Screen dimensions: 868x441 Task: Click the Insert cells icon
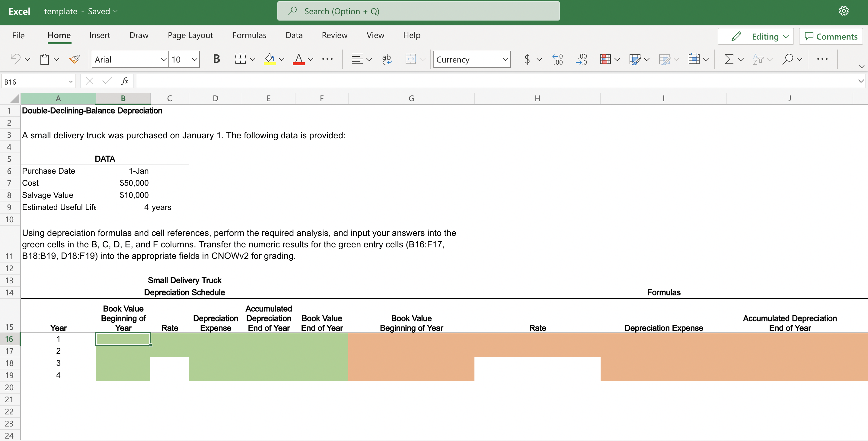click(x=694, y=59)
